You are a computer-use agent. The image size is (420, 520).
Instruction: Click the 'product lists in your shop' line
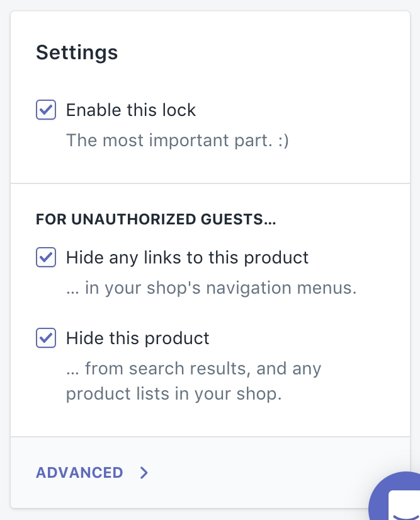(173, 394)
